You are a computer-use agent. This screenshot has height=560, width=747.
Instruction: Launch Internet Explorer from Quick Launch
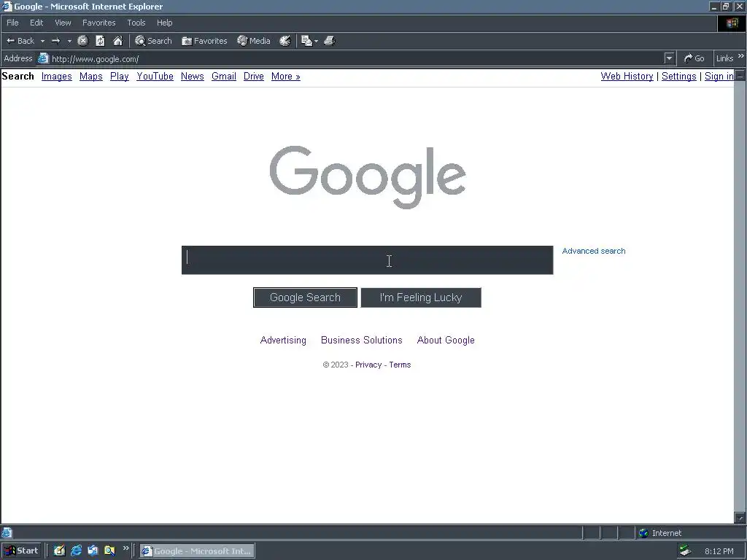[76, 551]
